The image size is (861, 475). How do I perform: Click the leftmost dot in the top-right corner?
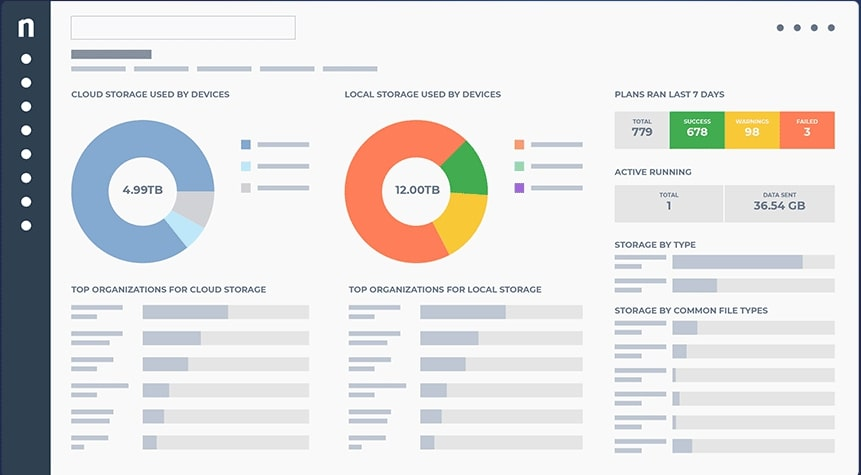point(780,28)
